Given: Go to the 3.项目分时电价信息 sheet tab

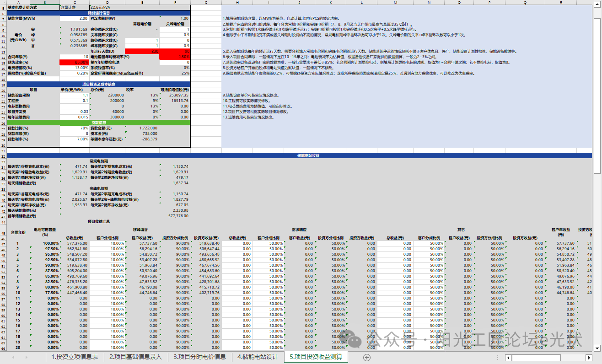Looking at the screenshot, I should tap(199, 357).
